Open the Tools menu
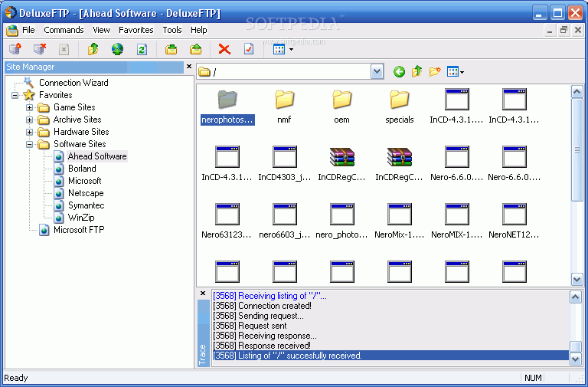588x387 pixels. click(172, 30)
